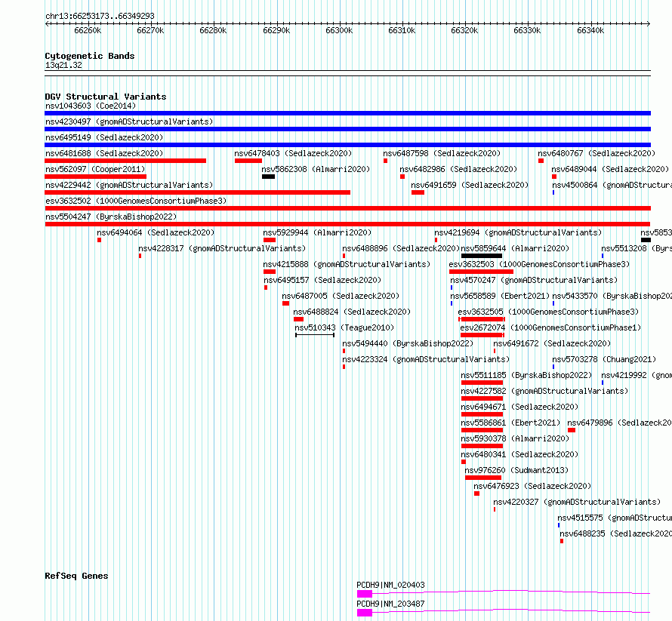Select esv2672074 (1000GenomesConsortiumPhase1) label
Viewport: 672px width, 621px height.
point(550,327)
